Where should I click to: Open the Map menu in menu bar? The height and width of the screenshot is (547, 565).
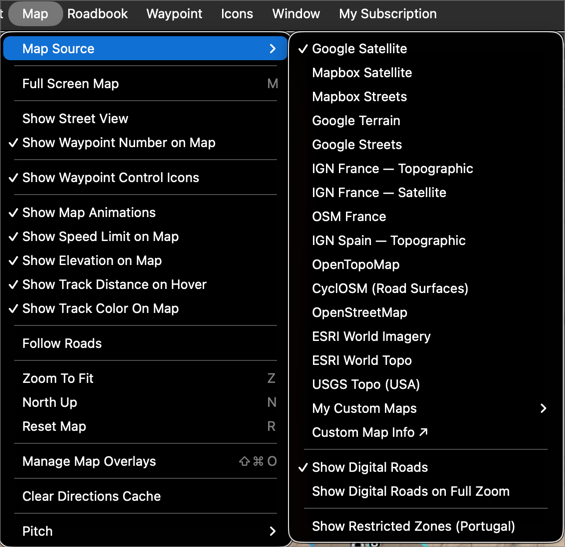coord(35,14)
